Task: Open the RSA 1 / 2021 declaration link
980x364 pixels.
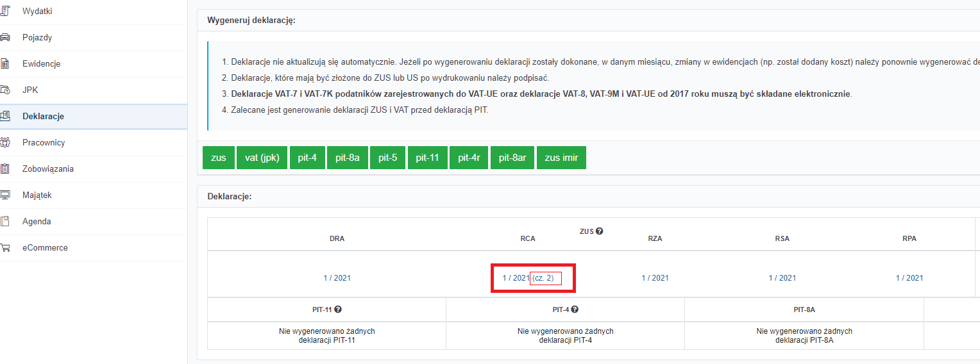Action: [x=782, y=278]
